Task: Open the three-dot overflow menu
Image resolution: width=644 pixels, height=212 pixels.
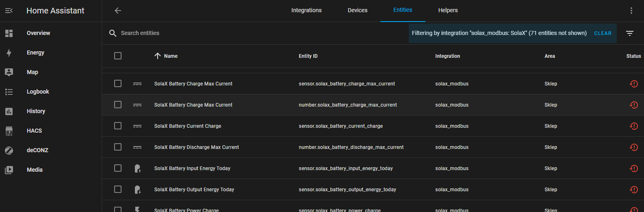Action: [631, 11]
